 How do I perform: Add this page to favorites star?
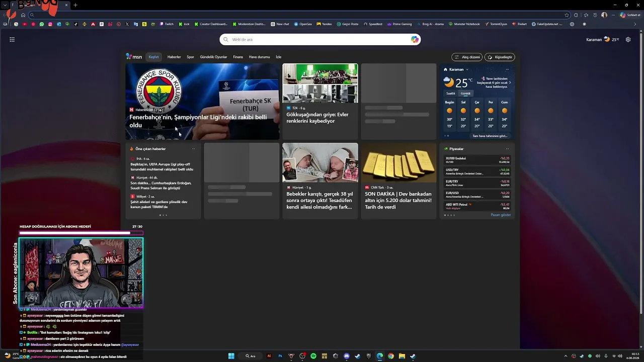pyautogui.click(x=567, y=15)
